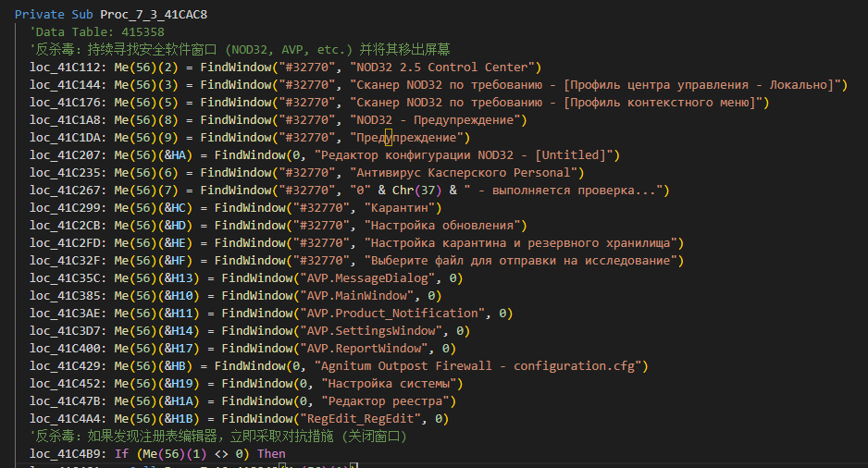Screen dimensions: 868x468
Task: Select the 'Data Table: 415358 comment
Action: click(97, 32)
